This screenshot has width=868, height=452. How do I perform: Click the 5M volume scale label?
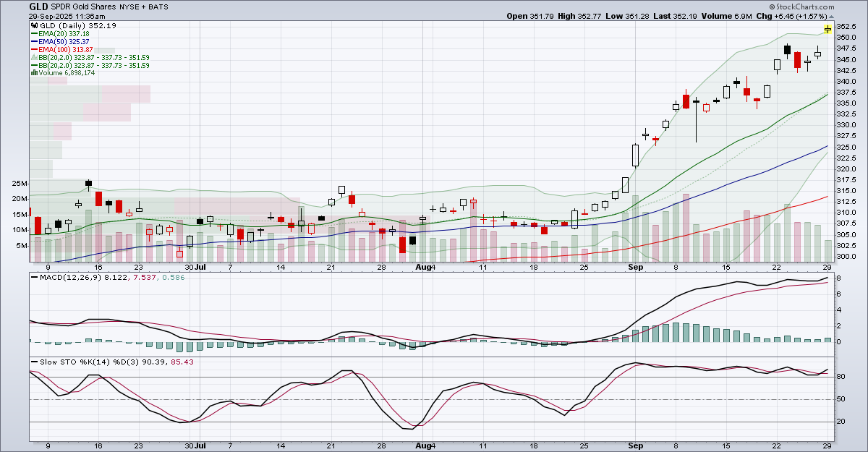pyautogui.click(x=22, y=245)
